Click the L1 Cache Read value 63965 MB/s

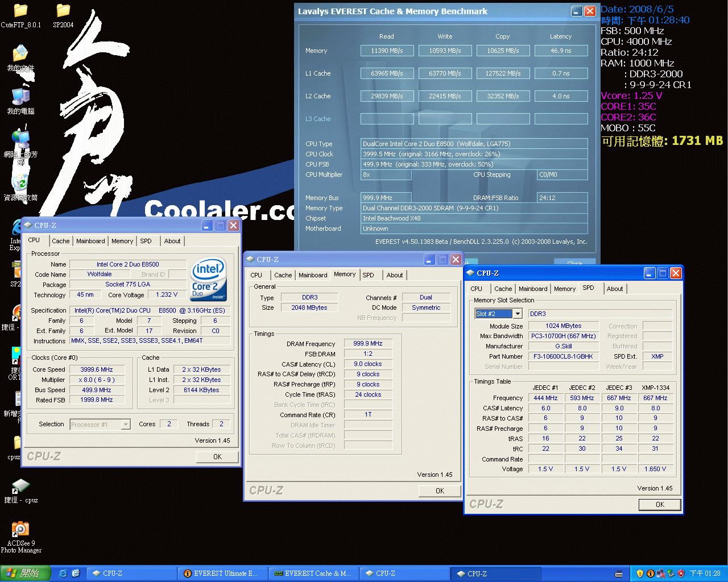387,73
